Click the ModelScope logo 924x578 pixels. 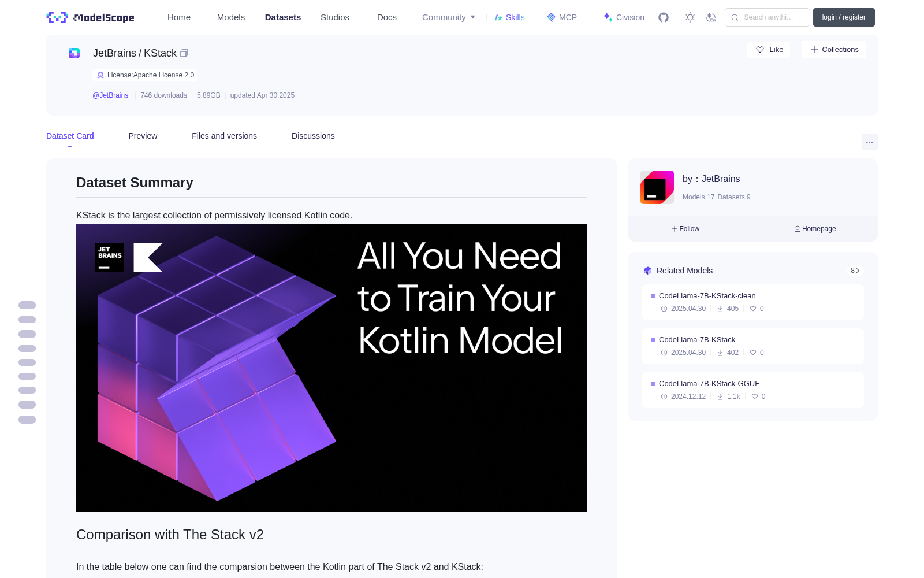coord(91,17)
